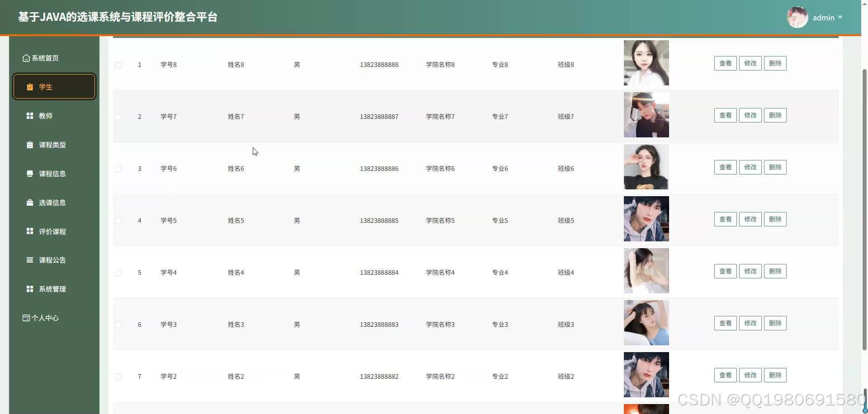Image resolution: width=868 pixels, height=414 pixels.
Task: Open the 教师 menu item
Action: pos(54,116)
